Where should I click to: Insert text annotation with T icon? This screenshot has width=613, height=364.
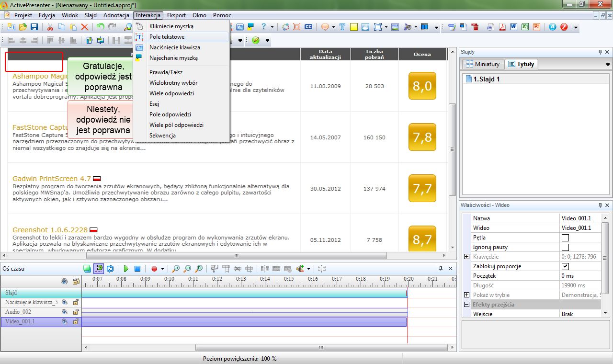[x=342, y=27]
